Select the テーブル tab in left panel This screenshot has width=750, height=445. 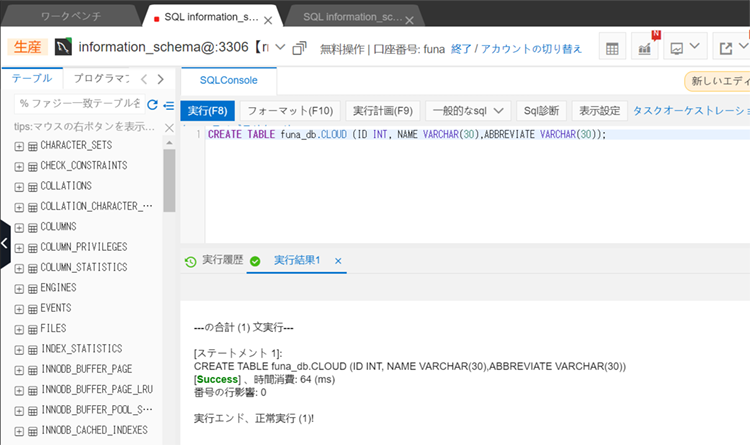click(x=32, y=78)
